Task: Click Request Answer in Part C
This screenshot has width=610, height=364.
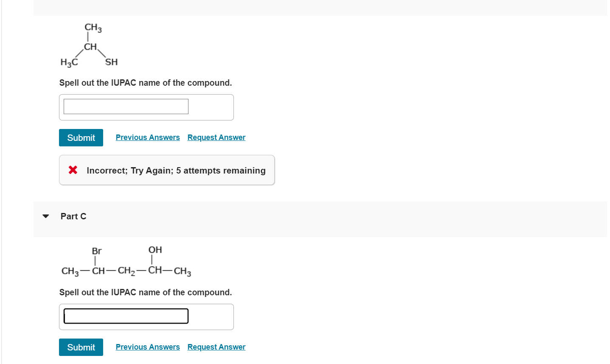Action: [x=216, y=347]
